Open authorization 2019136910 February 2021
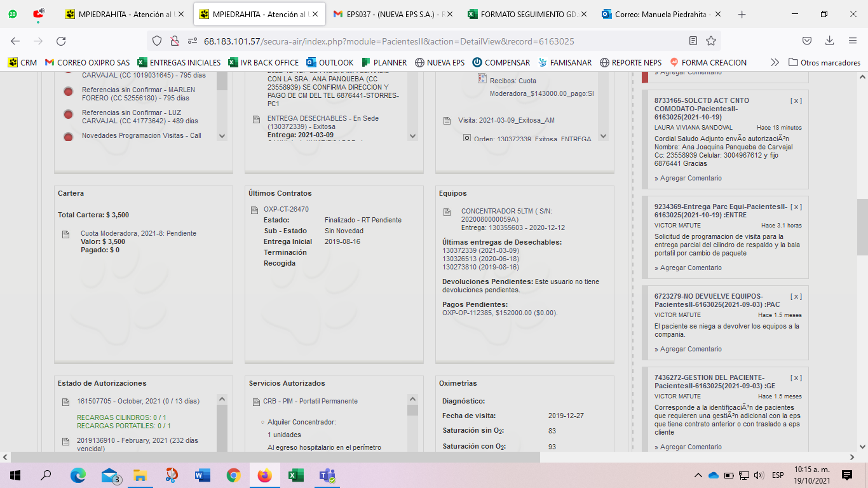Viewport: 868px width, 488px height. tap(137, 445)
